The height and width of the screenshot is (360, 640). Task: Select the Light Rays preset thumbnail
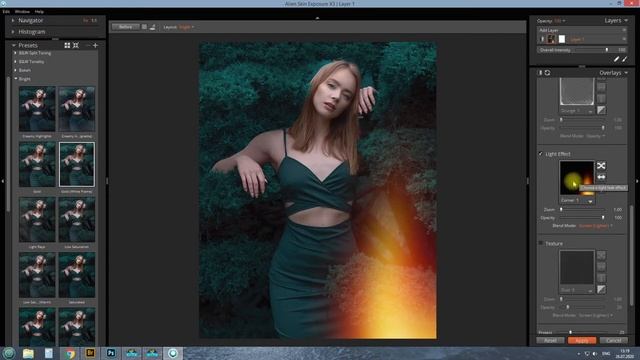[x=37, y=220]
